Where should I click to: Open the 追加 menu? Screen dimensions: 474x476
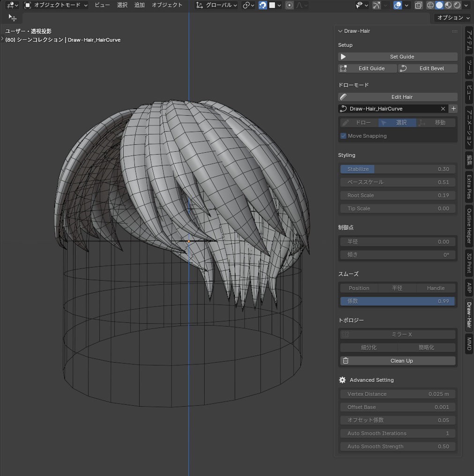(x=139, y=5)
